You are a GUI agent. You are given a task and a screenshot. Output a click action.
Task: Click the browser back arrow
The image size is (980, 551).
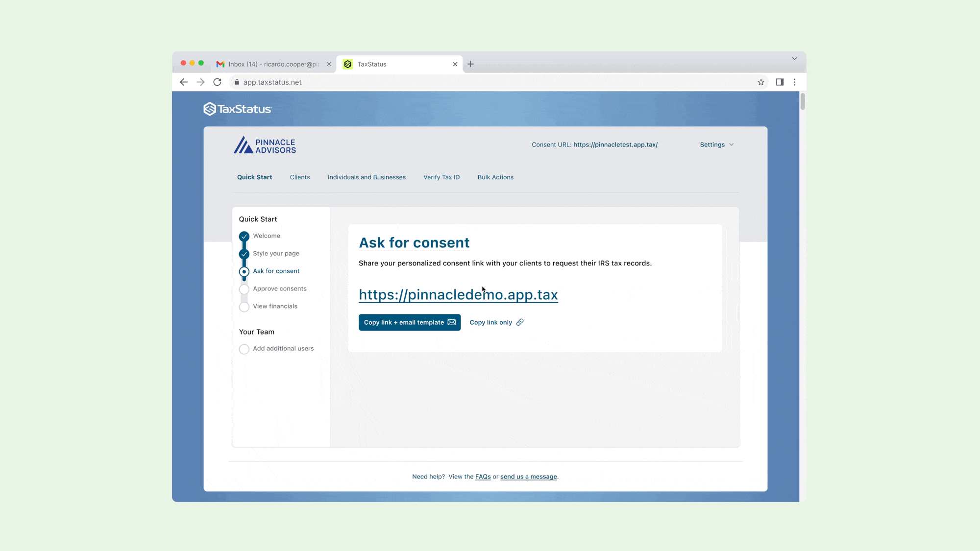(x=184, y=82)
